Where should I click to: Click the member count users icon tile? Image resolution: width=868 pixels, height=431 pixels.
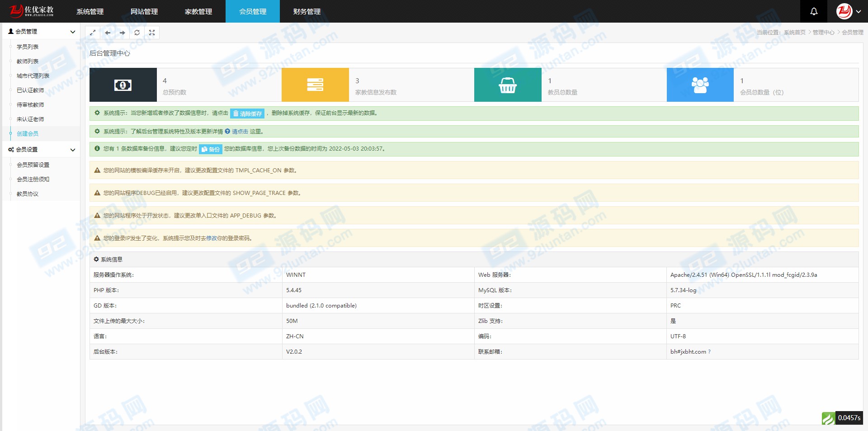tap(700, 85)
